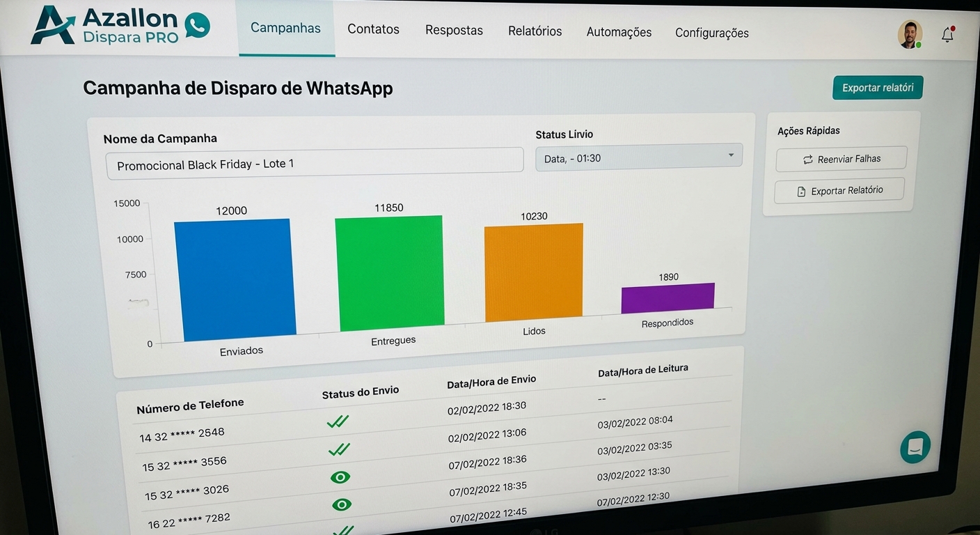
Task: Click the WhatsApp bubble icon in logo
Action: [x=198, y=25]
